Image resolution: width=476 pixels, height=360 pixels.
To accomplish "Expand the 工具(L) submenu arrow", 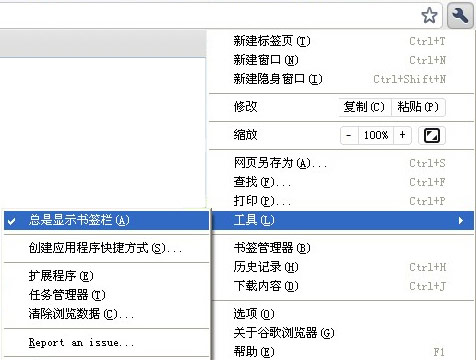I will [461, 220].
